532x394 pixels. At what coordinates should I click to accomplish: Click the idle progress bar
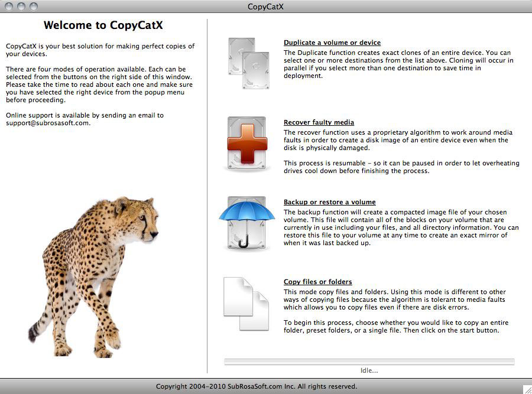tap(369, 362)
